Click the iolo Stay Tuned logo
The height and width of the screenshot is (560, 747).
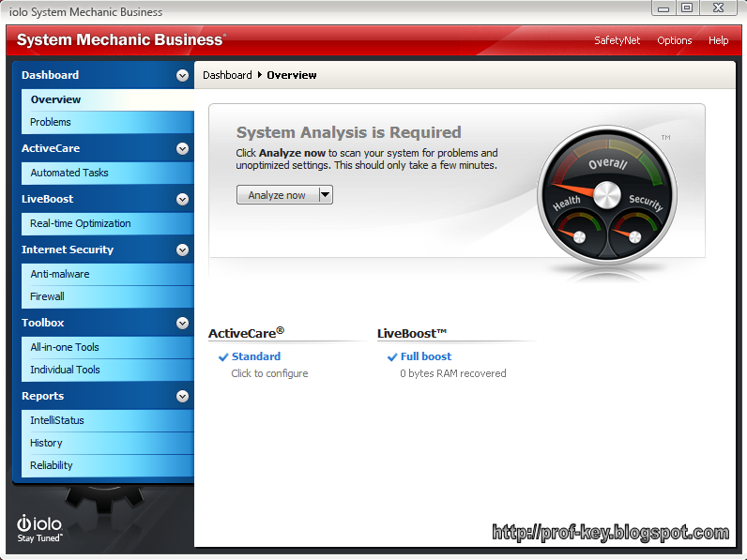click(x=39, y=528)
